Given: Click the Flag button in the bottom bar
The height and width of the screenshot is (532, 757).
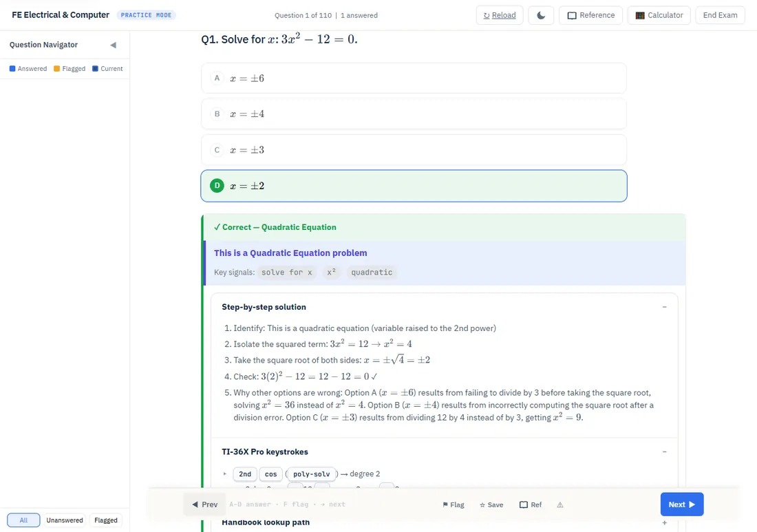Looking at the screenshot, I should point(454,504).
